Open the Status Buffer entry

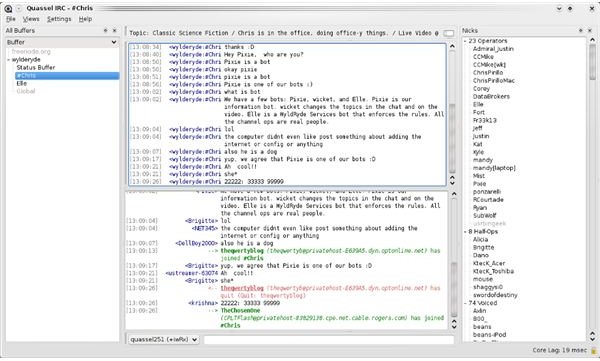[x=36, y=67]
